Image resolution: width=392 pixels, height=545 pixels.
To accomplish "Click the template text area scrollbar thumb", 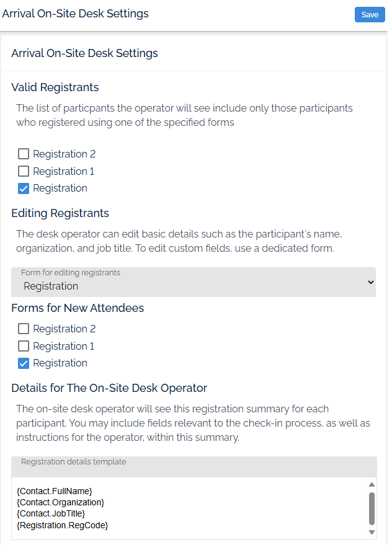I will click(x=372, y=508).
